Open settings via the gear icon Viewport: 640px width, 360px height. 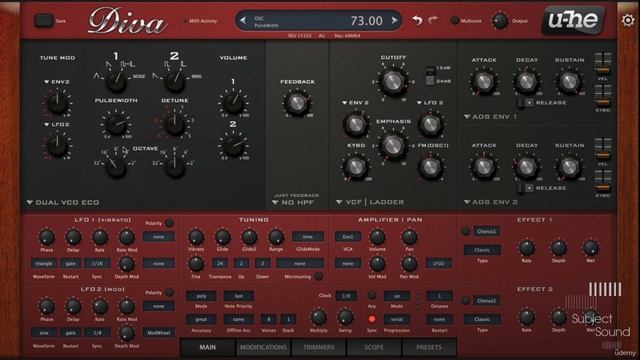(628, 20)
